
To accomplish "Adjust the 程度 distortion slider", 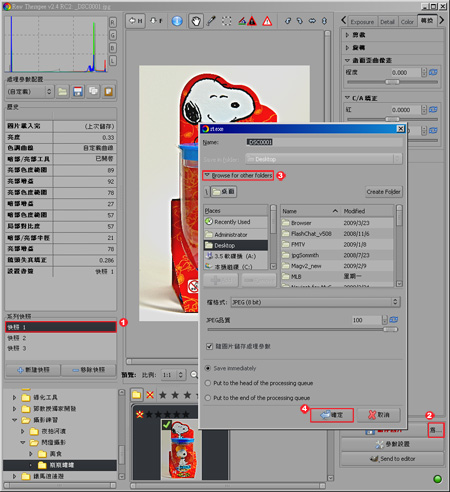I will tap(392, 82).
